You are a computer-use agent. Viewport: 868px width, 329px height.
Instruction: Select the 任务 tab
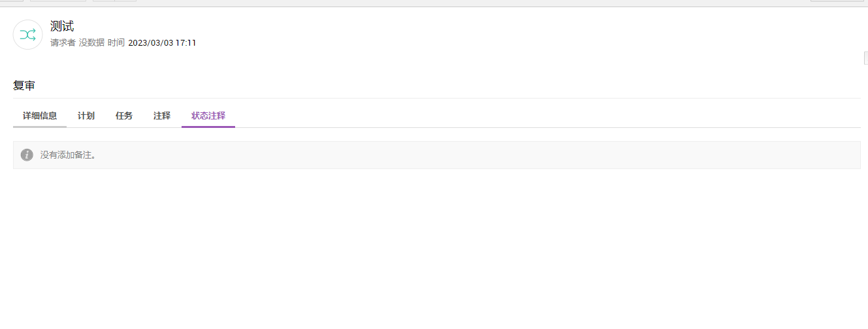(124, 116)
